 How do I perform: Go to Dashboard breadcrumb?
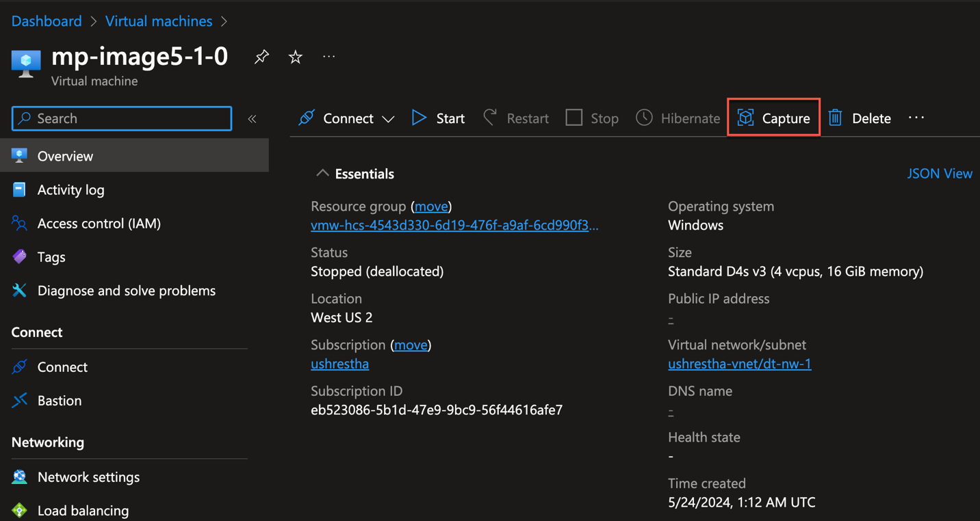[x=47, y=21]
